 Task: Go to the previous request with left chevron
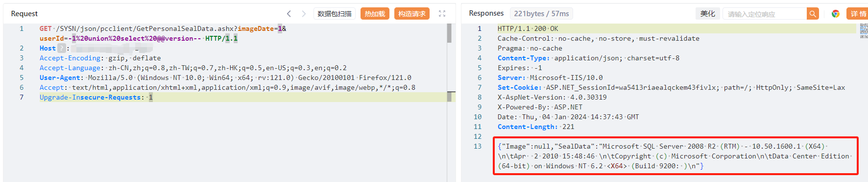click(x=289, y=14)
